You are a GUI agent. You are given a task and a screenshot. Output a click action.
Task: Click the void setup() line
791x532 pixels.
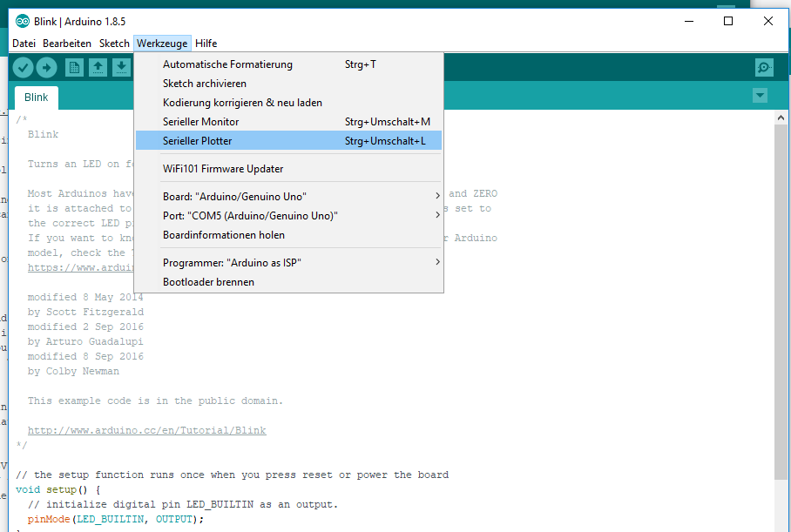(x=58, y=489)
